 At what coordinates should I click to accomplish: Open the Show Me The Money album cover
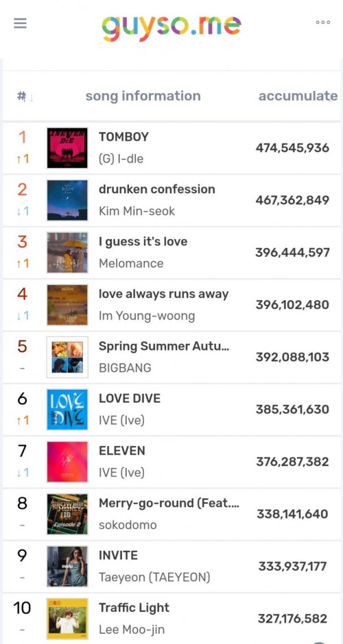click(67, 514)
